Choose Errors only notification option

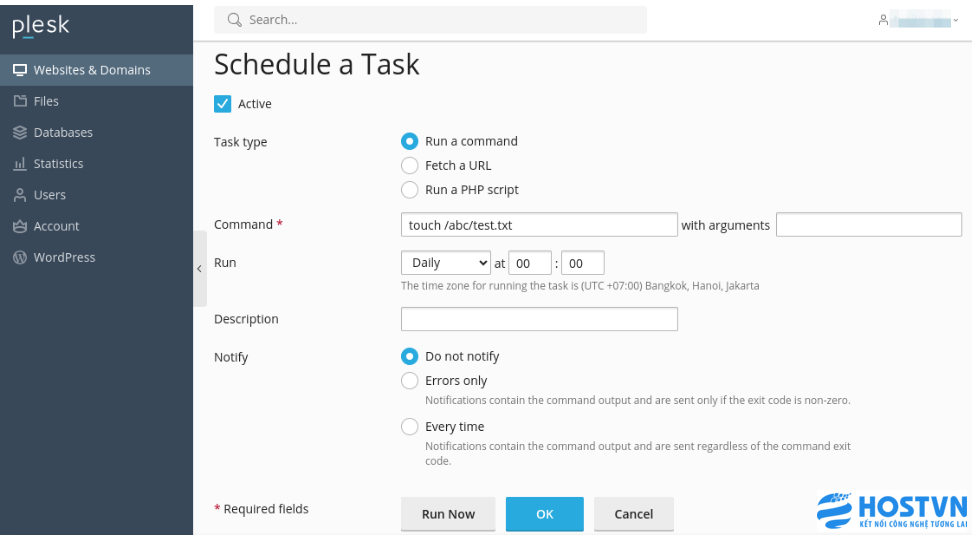[409, 381]
